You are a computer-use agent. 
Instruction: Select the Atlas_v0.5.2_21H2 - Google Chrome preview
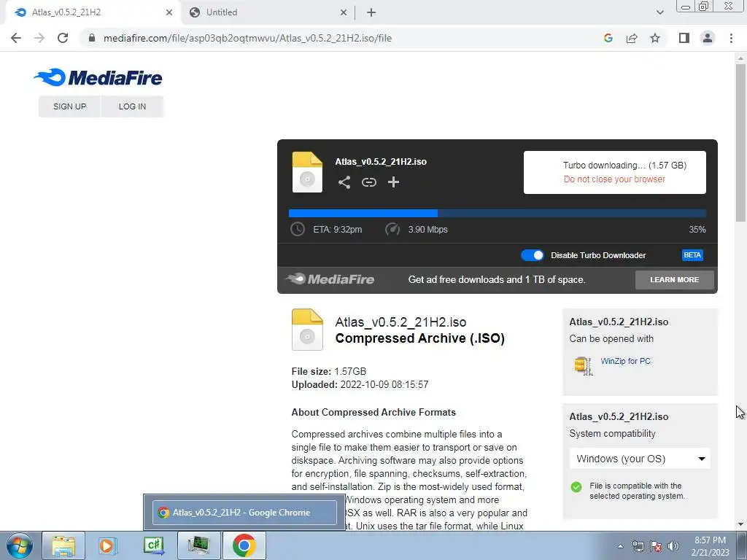[244, 513]
